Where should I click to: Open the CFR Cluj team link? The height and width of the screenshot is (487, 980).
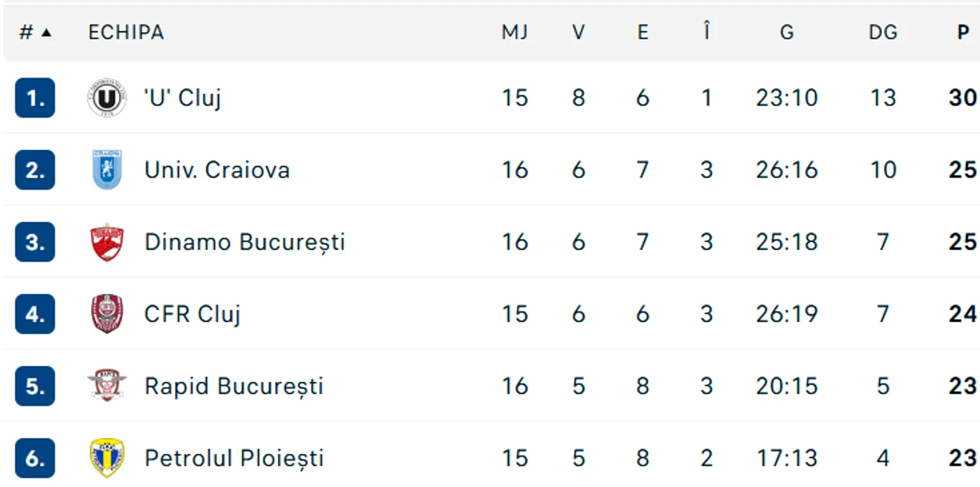192,314
